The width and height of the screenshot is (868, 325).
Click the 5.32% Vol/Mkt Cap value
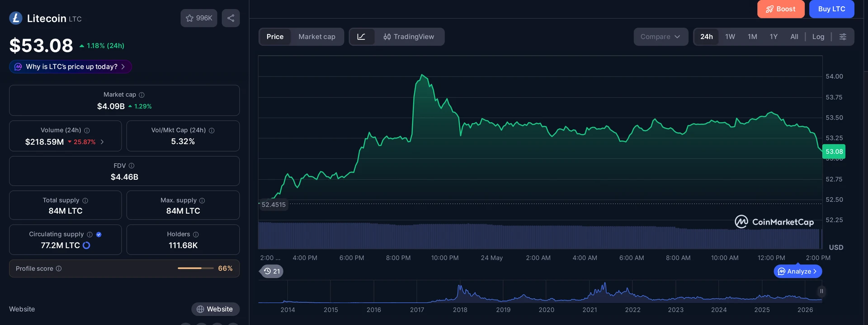coord(183,142)
